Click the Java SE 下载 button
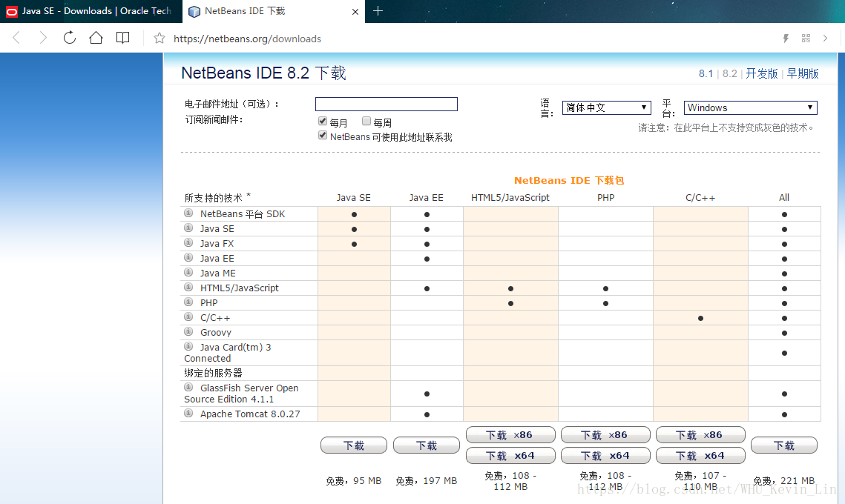This screenshot has height=504, width=845. click(x=353, y=445)
